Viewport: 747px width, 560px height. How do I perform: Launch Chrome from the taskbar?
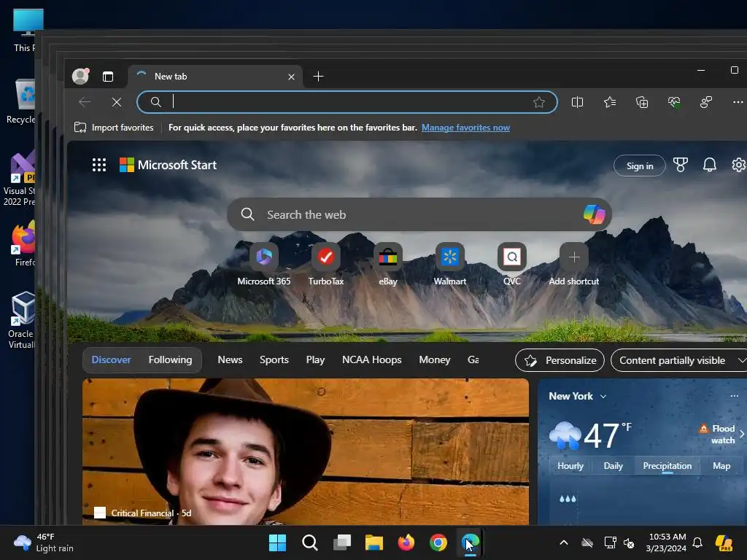(x=438, y=542)
